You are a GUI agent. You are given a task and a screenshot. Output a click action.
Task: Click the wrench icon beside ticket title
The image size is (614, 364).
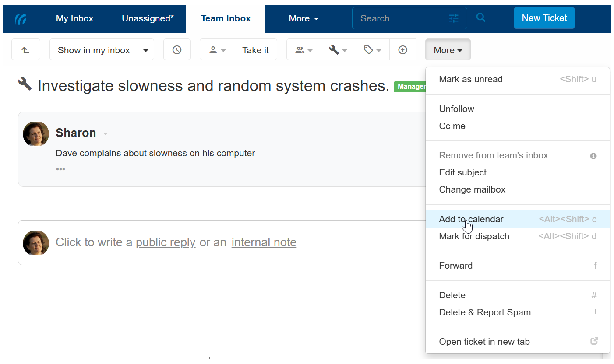point(25,84)
